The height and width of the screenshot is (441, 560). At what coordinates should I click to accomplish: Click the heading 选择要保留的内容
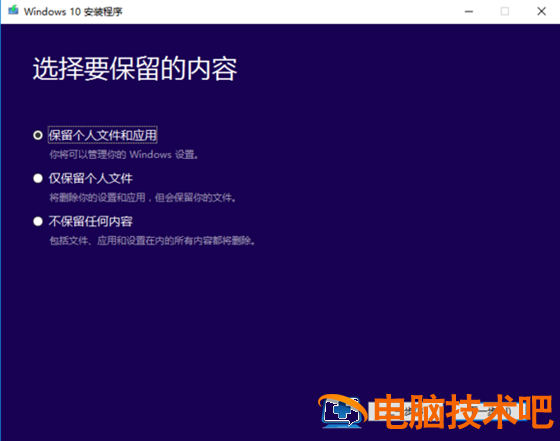click(135, 69)
